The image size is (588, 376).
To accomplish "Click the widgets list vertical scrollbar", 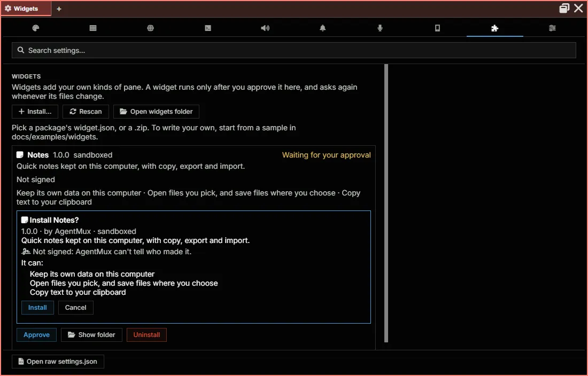I will pyautogui.click(x=386, y=203).
